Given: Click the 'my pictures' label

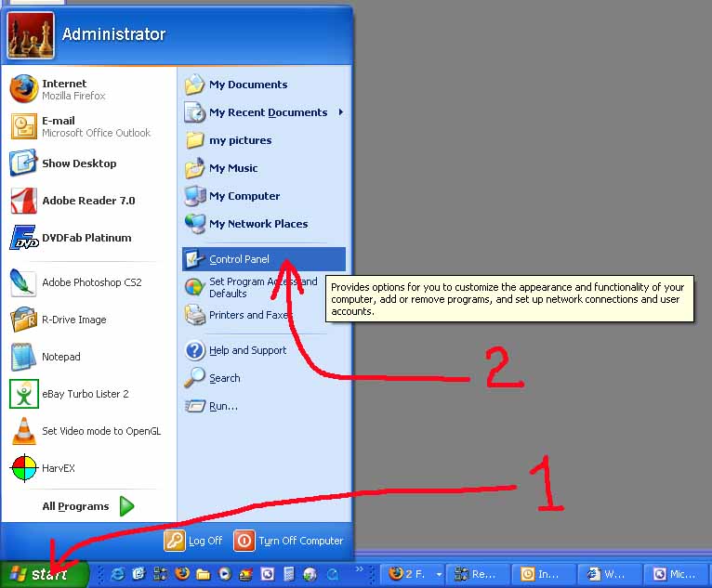Looking at the screenshot, I should tap(240, 140).
